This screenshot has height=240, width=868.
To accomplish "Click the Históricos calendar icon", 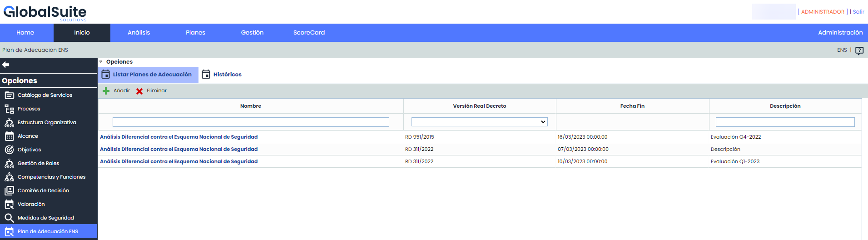I will coord(206,75).
